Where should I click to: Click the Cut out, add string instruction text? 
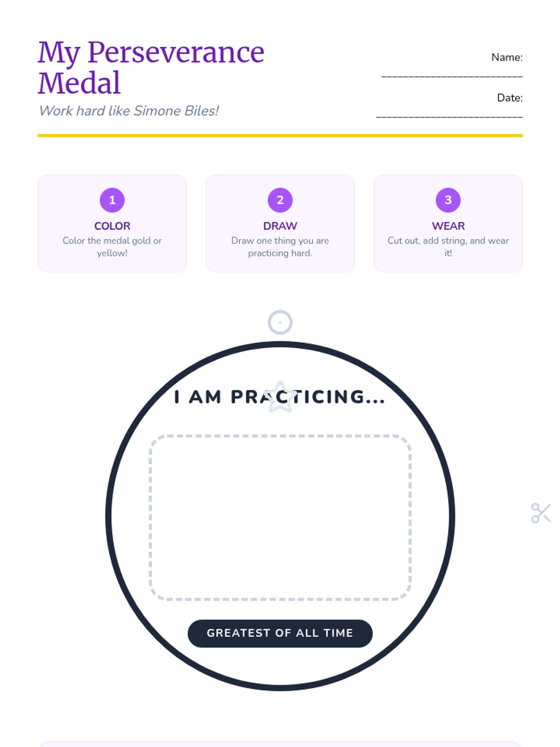(448, 247)
